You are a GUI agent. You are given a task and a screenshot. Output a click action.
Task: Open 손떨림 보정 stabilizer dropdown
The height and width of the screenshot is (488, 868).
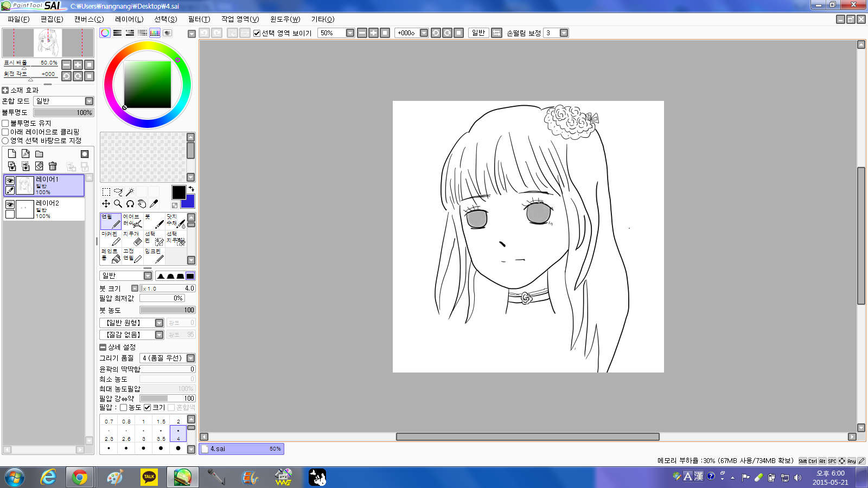[564, 33]
